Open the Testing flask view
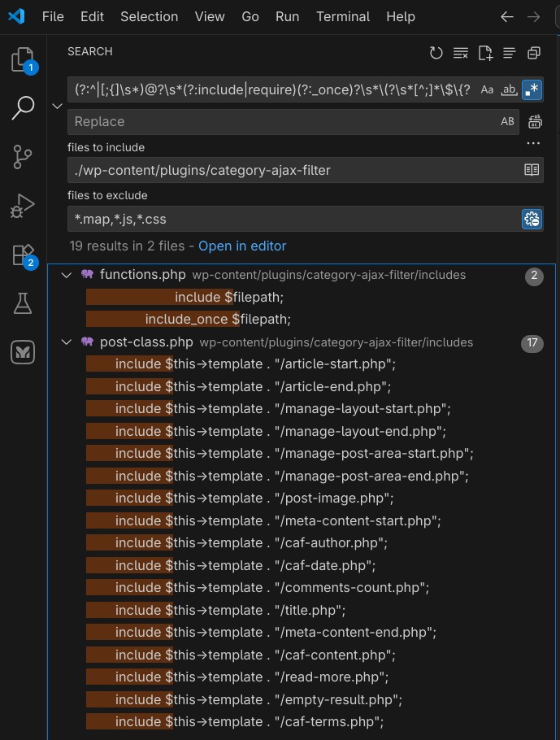This screenshot has height=740, width=560. pyautogui.click(x=23, y=303)
